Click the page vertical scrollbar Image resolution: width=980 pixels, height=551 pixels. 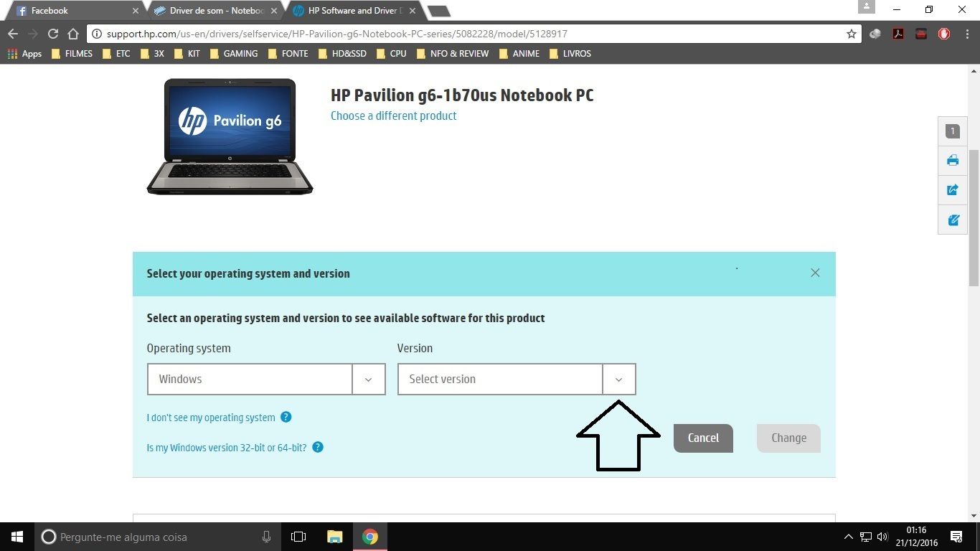pos(974,217)
